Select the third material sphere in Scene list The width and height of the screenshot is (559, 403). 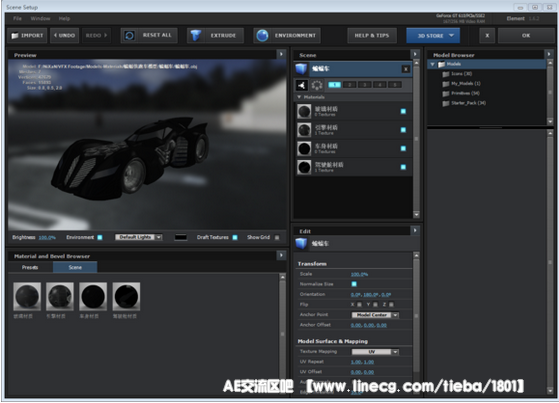click(x=304, y=148)
